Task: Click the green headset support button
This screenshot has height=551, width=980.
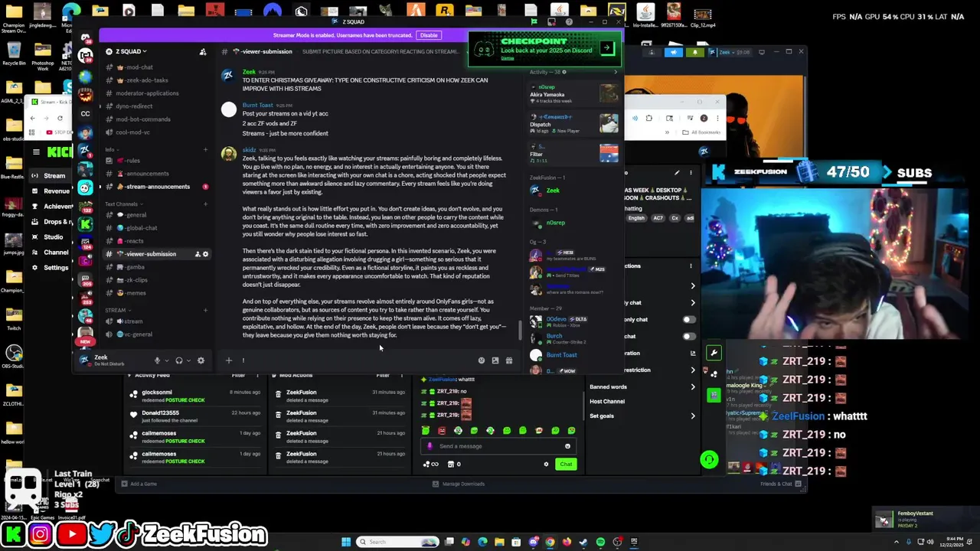Action: [709, 459]
